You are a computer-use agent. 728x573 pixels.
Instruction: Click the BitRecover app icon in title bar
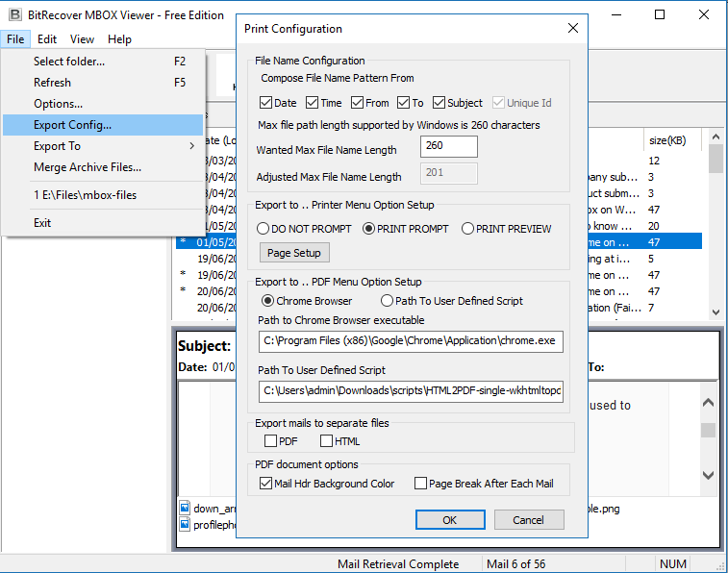pos(15,14)
